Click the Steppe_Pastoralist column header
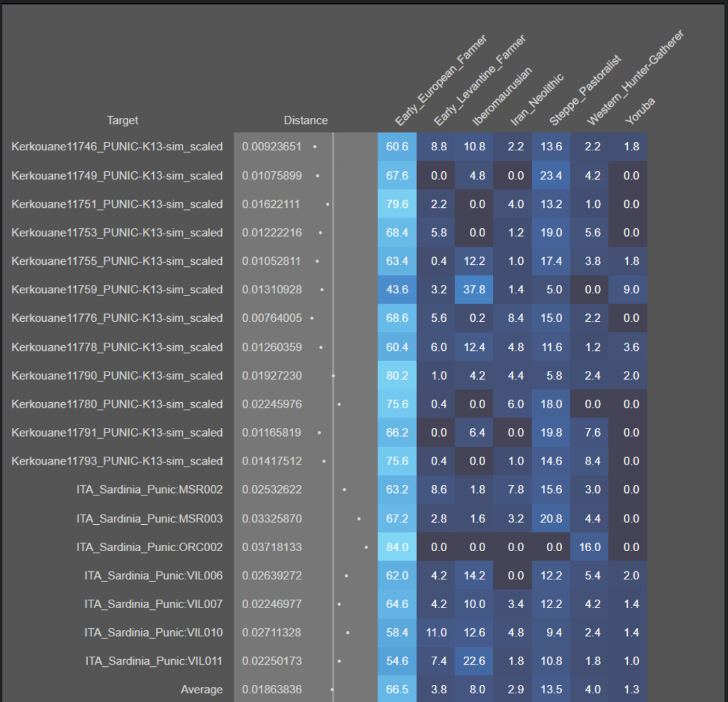The image size is (728, 702). [x=584, y=91]
